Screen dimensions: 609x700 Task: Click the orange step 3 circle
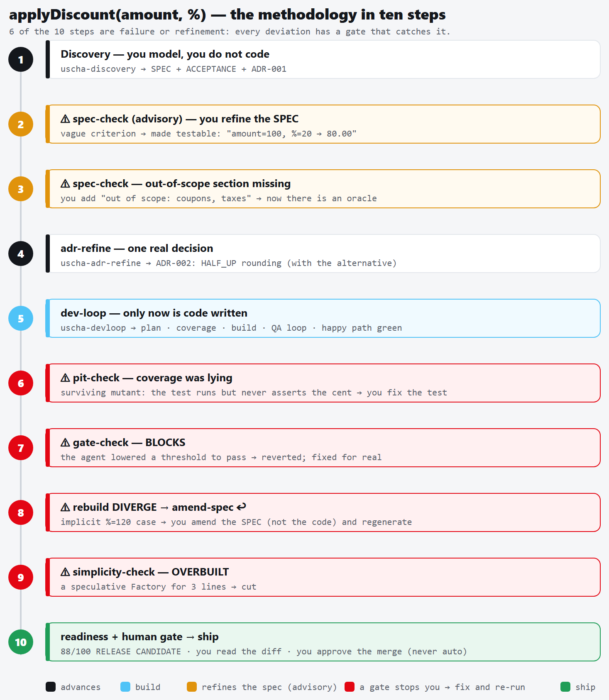(21, 189)
